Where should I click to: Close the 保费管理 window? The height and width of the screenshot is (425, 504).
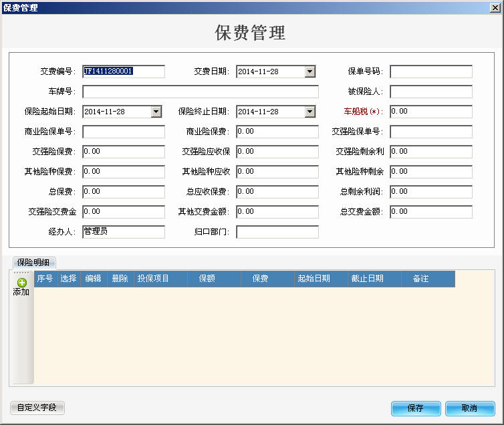[495, 8]
